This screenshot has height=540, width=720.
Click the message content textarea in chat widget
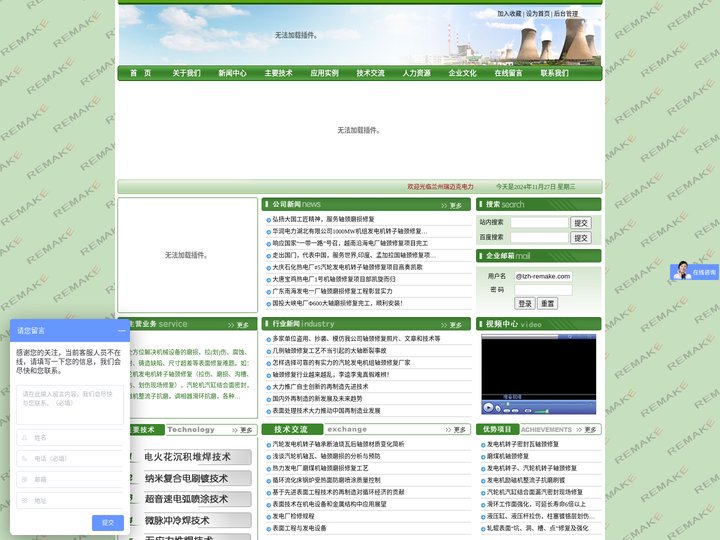click(70, 405)
